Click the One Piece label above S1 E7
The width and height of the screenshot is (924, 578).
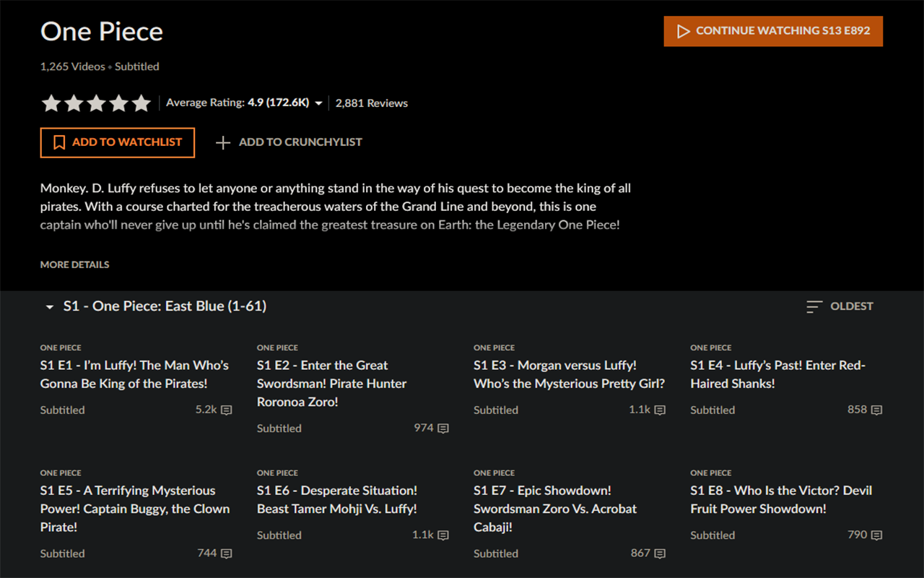pyautogui.click(x=494, y=473)
